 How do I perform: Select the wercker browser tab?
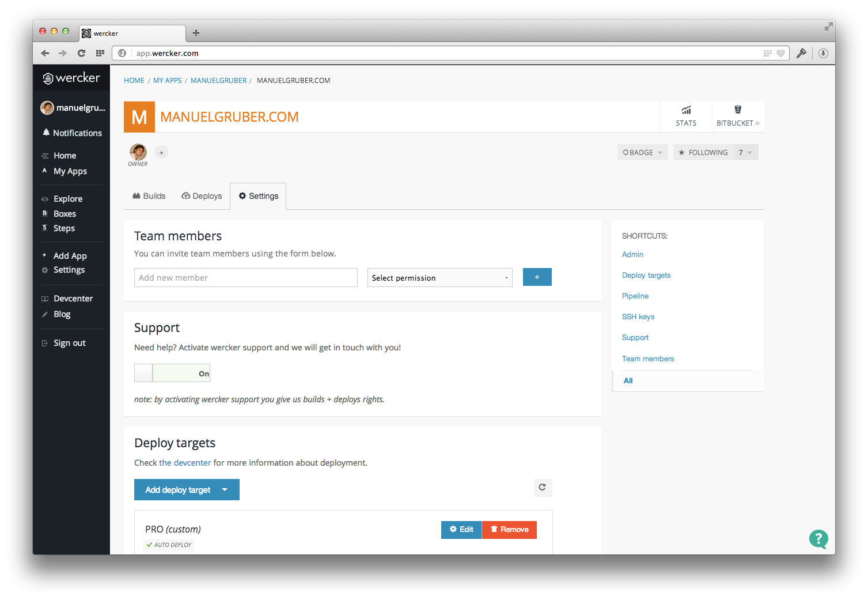pos(133,33)
